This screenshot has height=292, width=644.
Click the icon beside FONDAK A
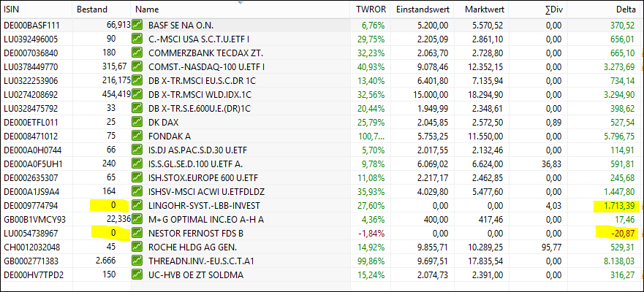pyautogui.click(x=137, y=136)
